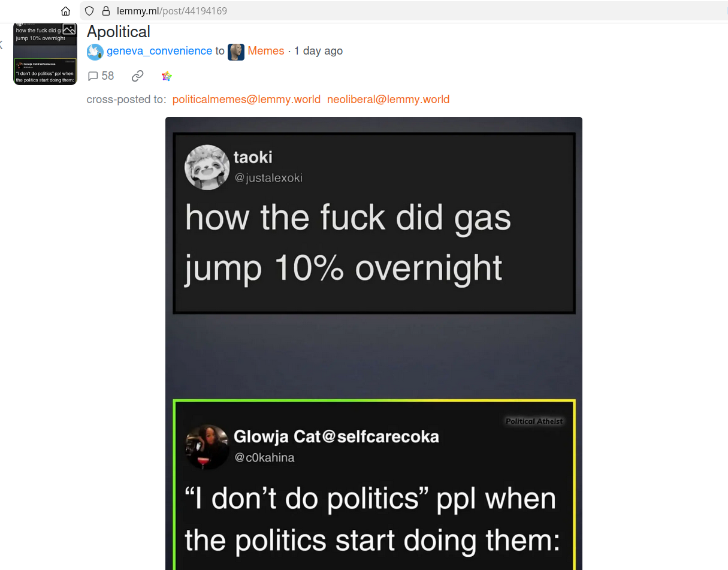This screenshot has height=570, width=728.
Task: Click the chain link permalink icon
Action: (x=138, y=76)
